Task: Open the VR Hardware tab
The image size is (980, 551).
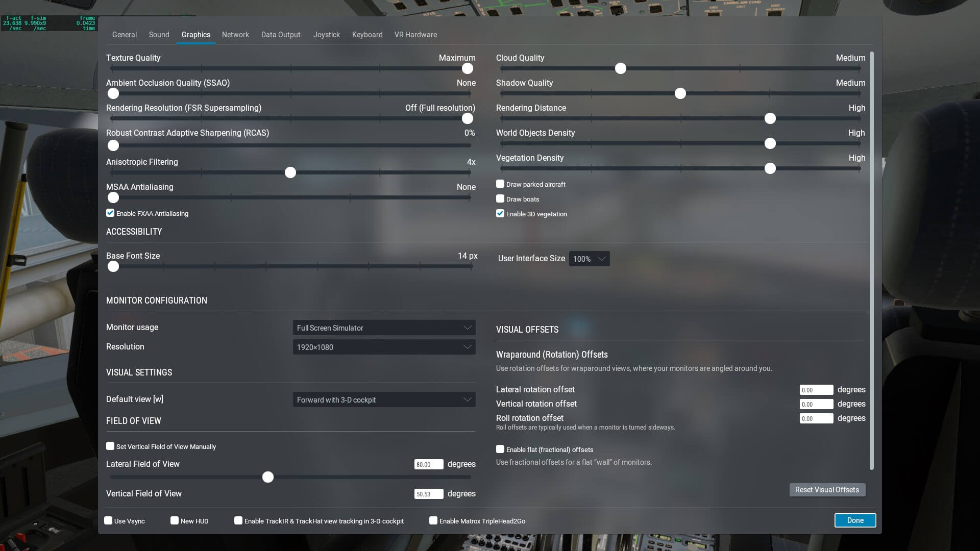Action: click(415, 35)
